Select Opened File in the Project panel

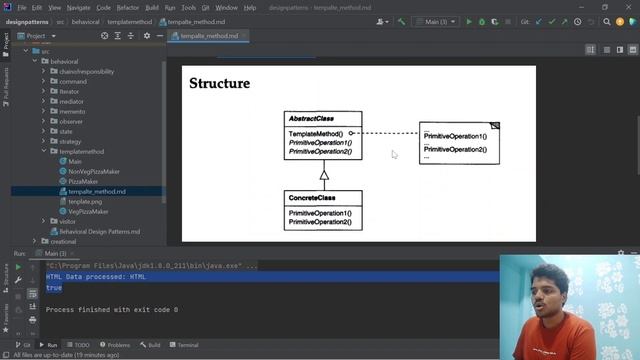pos(104,36)
